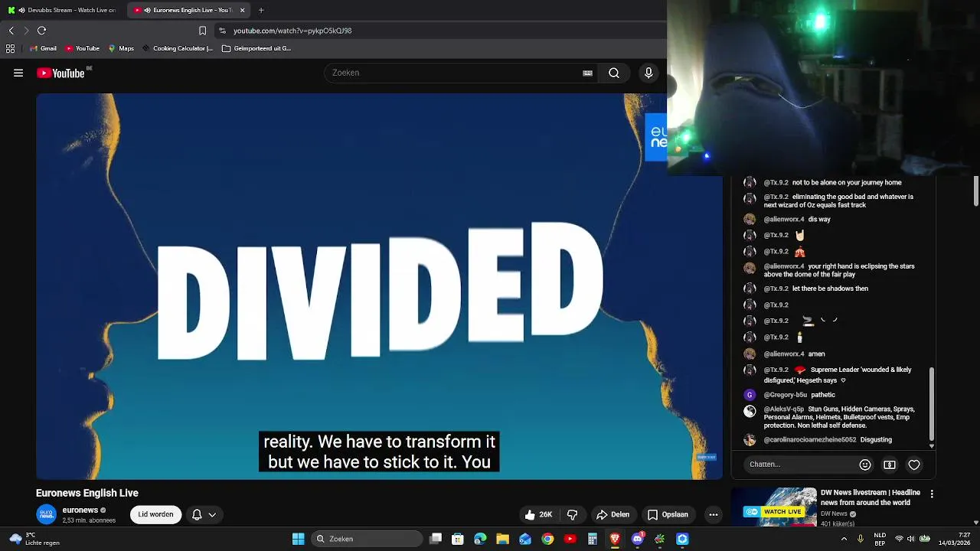Open File Explorer from taskbar
This screenshot has width=980, height=551.
[502, 539]
